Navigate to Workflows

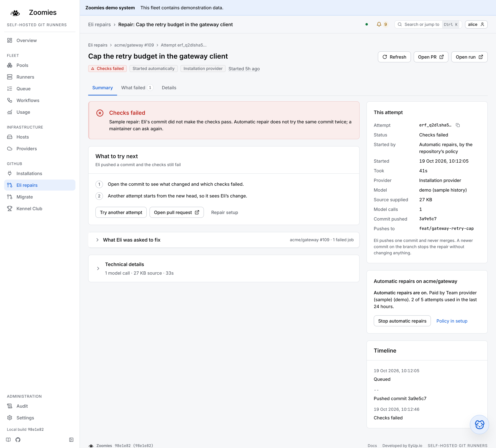coord(40,100)
